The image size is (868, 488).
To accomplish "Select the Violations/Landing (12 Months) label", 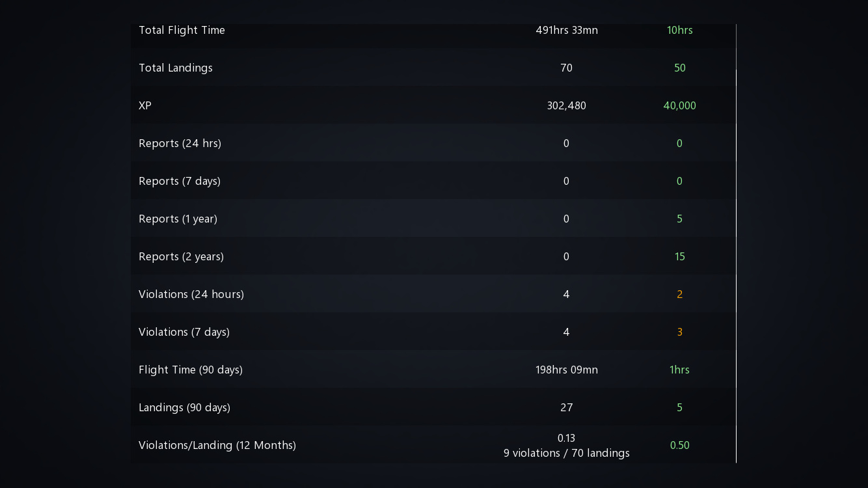I will pos(217,445).
